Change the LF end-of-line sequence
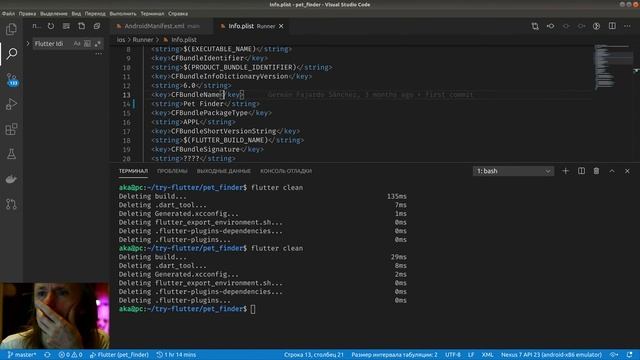Viewport: 640px width, 360px height. [x=471, y=355]
